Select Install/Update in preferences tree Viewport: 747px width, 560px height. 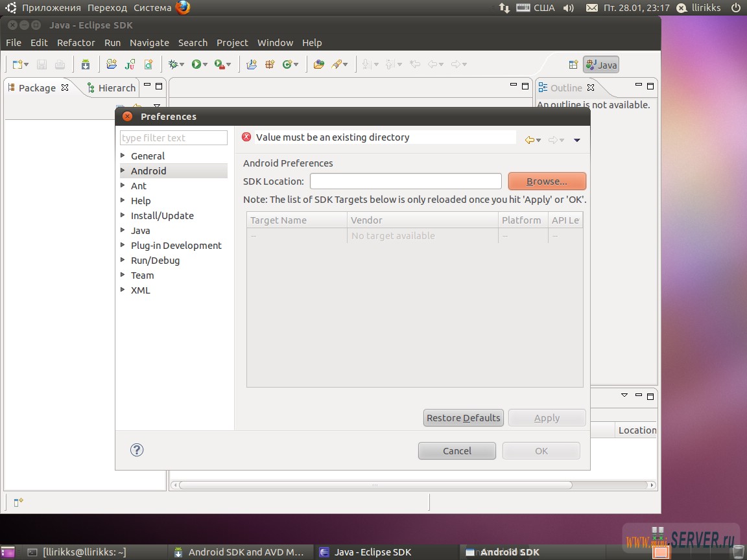(x=162, y=215)
